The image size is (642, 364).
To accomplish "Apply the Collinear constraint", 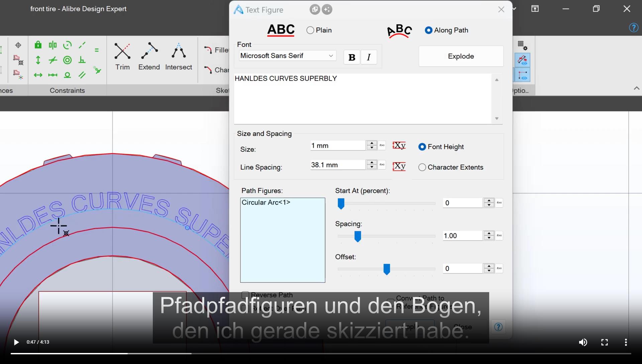I will click(x=82, y=45).
